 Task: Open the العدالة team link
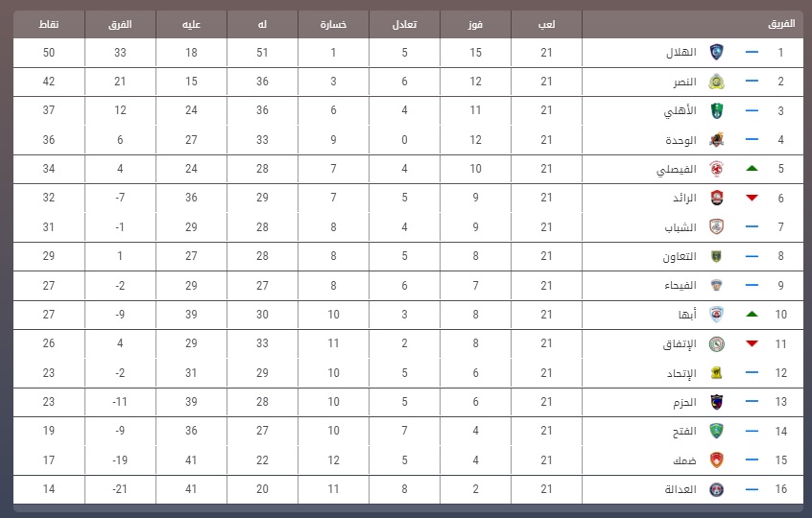pyautogui.click(x=681, y=489)
